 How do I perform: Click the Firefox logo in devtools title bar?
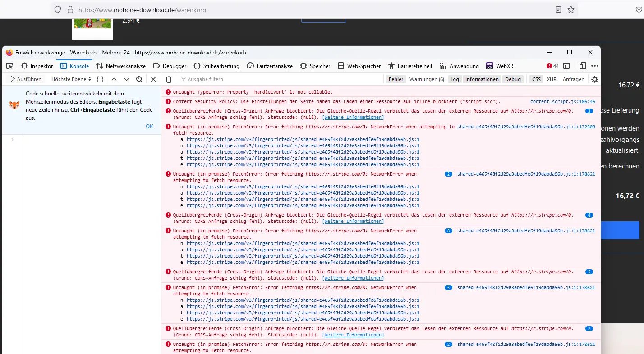(9, 53)
